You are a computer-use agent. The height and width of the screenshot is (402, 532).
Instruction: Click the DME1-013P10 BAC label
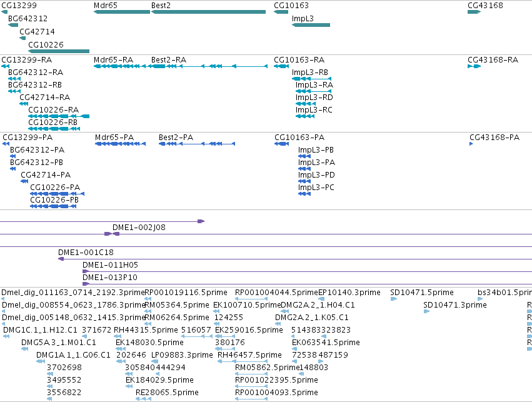(x=110, y=278)
